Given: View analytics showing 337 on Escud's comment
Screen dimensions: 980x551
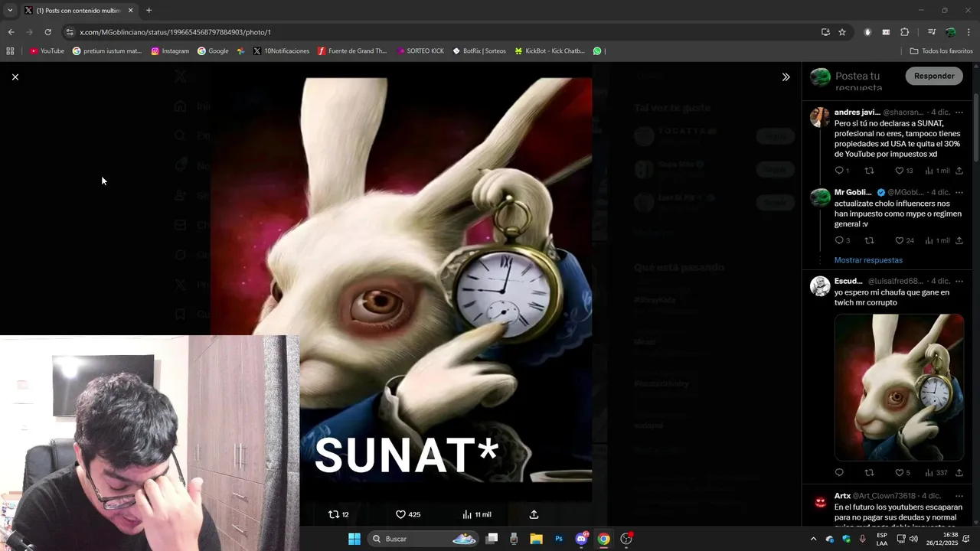Looking at the screenshot, I should tap(936, 472).
